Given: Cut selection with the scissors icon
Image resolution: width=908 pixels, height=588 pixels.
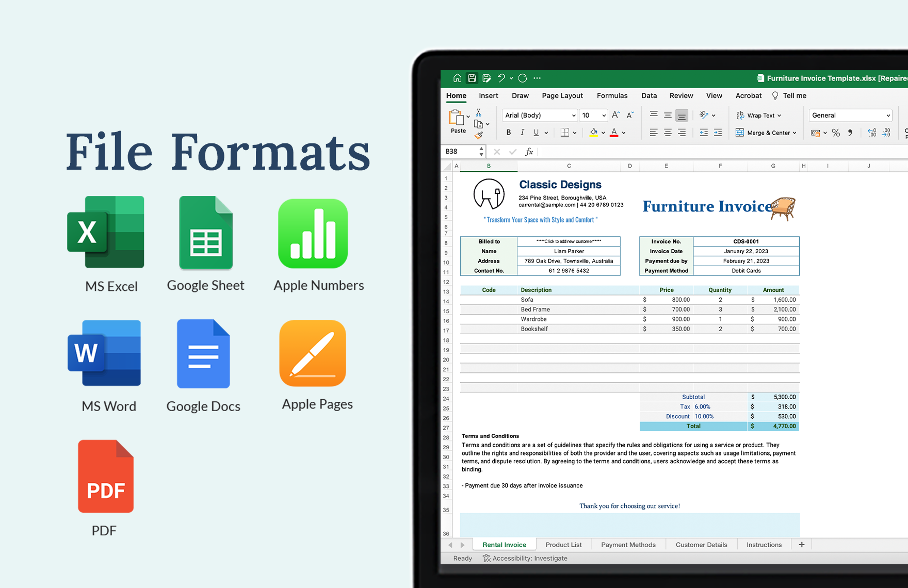Looking at the screenshot, I should 479,112.
